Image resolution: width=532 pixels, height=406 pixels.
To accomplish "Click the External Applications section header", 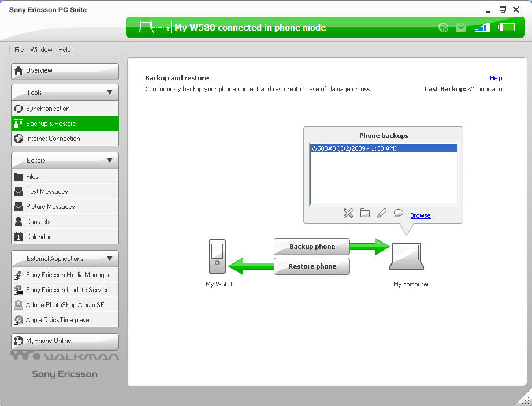I will 65,259.
